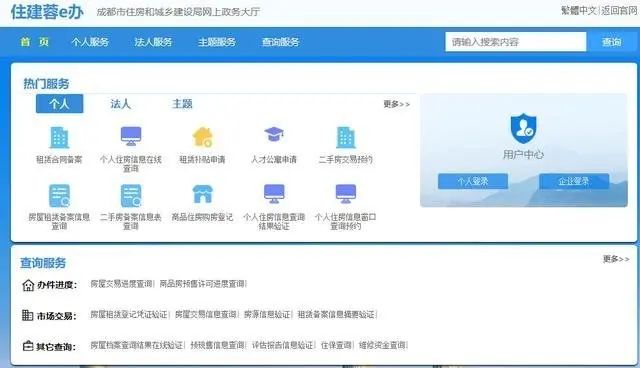640x368 pixels.
Task: Open the 个人住房信息查询结果验证 monitor icon
Action: pyautogui.click(x=274, y=194)
